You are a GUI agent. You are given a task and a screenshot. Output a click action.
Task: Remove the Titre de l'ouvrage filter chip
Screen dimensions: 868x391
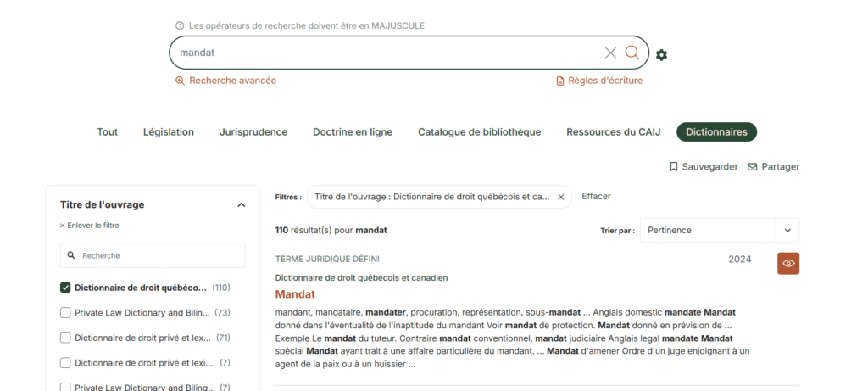click(560, 197)
